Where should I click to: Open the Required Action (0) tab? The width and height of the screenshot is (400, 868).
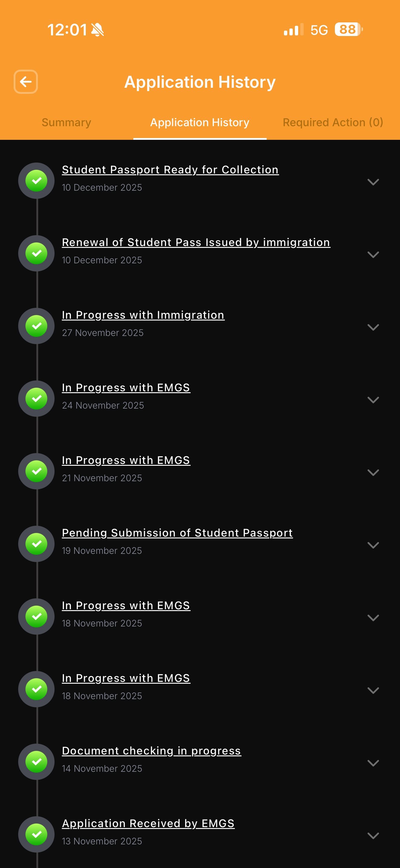pyautogui.click(x=333, y=122)
